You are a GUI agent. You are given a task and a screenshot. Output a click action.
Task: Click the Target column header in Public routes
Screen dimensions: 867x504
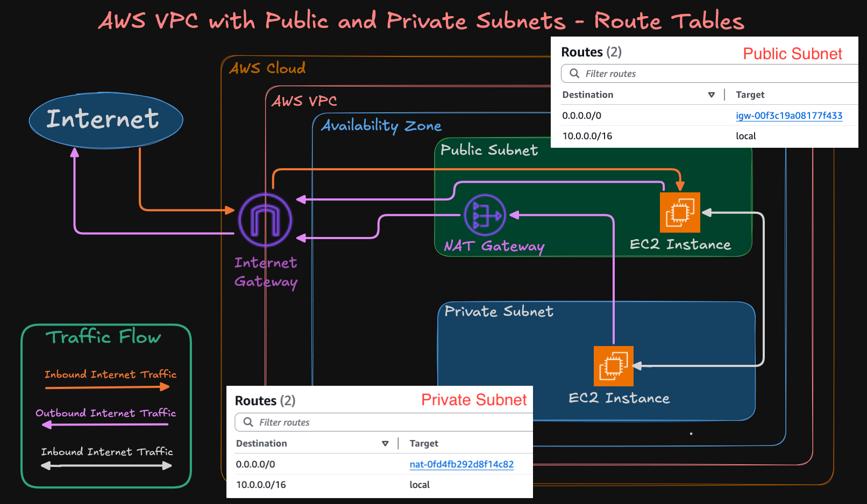[750, 95]
